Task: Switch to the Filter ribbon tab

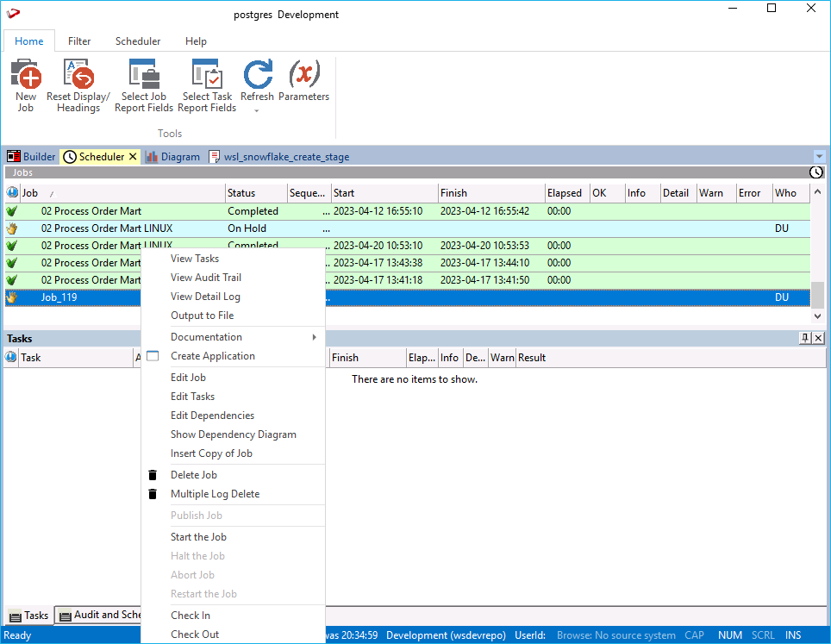Action: point(79,41)
